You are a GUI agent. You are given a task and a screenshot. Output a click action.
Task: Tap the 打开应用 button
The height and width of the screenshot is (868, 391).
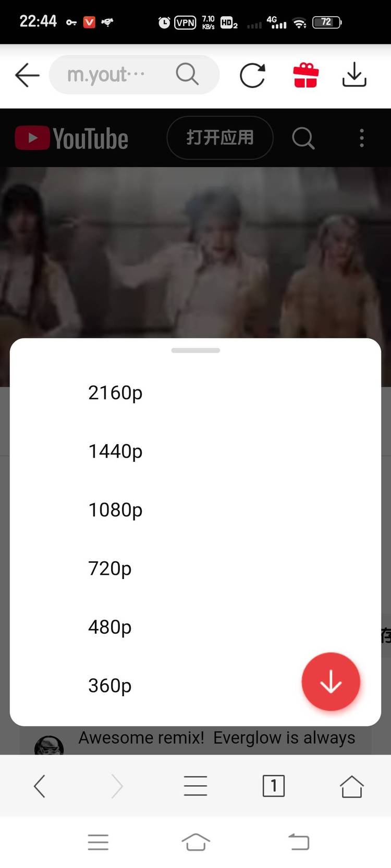(220, 137)
